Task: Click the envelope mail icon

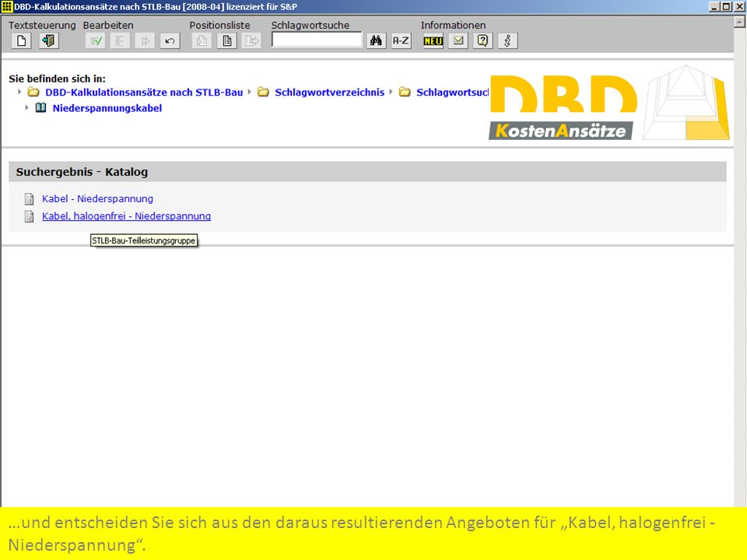Action: tap(458, 41)
